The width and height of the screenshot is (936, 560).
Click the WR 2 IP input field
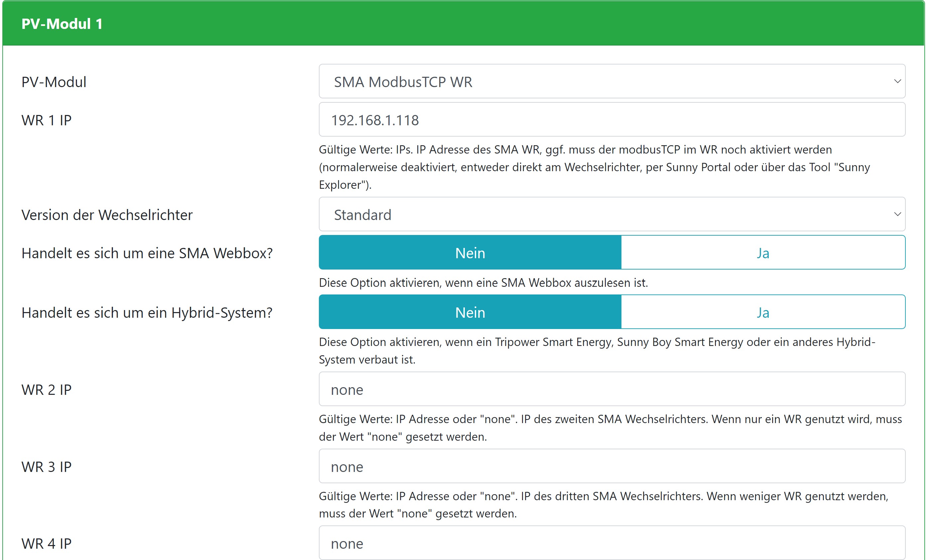click(x=611, y=390)
